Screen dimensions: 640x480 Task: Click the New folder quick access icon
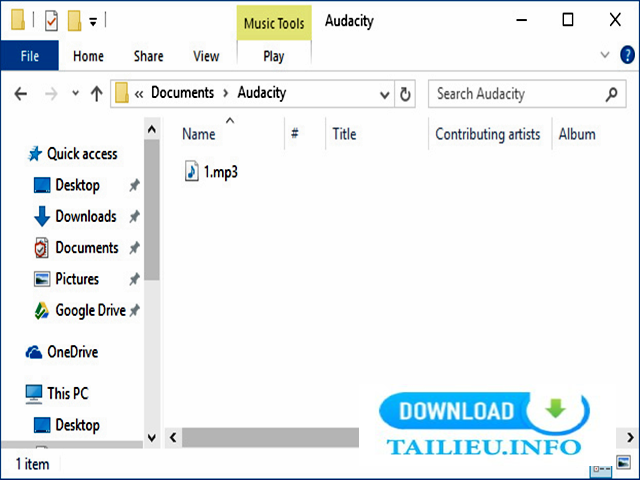[x=74, y=20]
